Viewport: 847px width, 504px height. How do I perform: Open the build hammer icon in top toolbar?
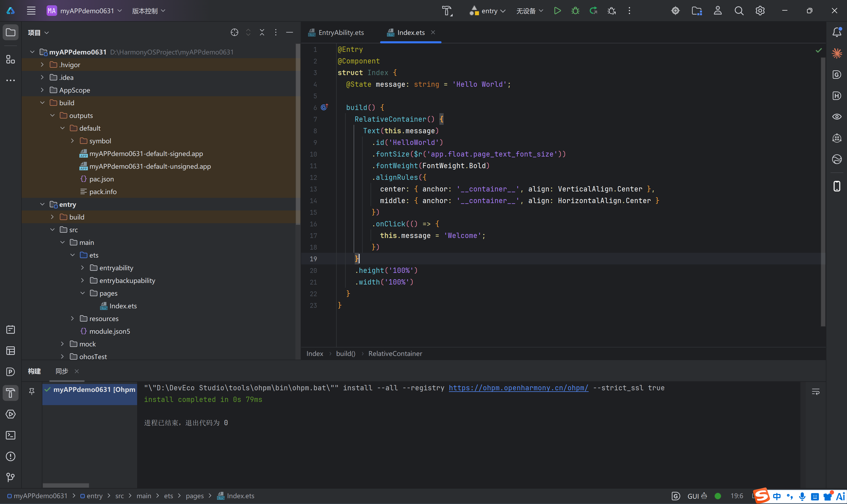coord(447,11)
